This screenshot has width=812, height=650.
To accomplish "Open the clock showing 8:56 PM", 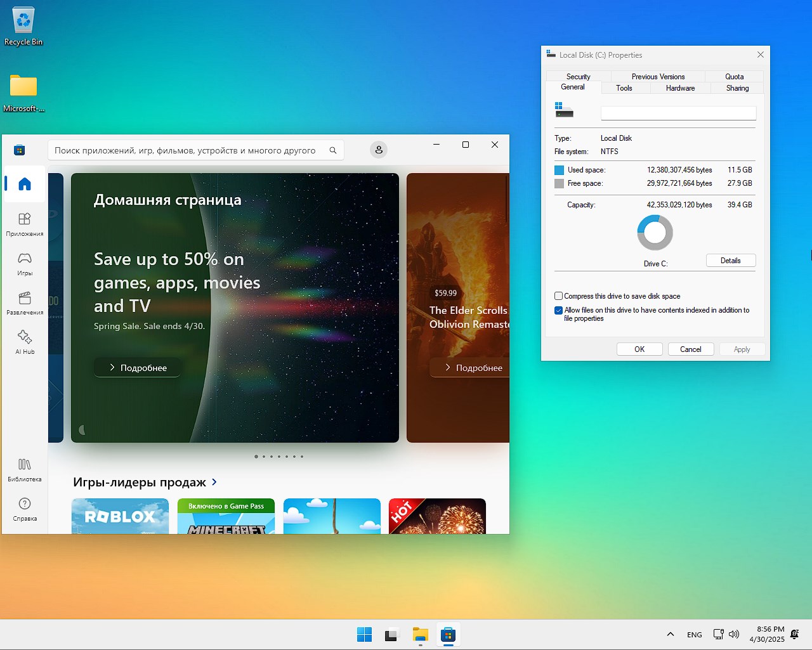I will pos(767,634).
